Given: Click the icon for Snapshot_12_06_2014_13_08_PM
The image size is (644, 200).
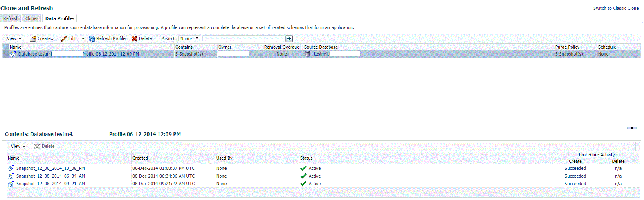Looking at the screenshot, I should pyautogui.click(x=11, y=168).
